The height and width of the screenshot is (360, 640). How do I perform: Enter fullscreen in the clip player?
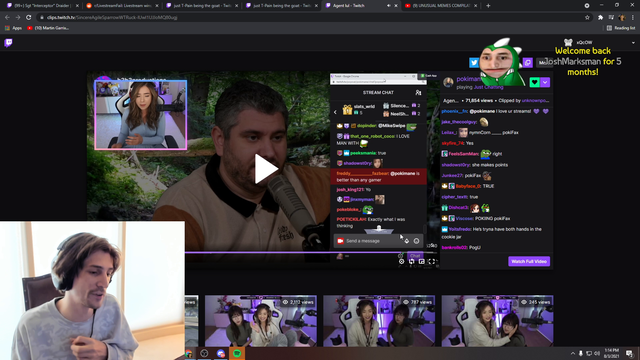(432, 262)
